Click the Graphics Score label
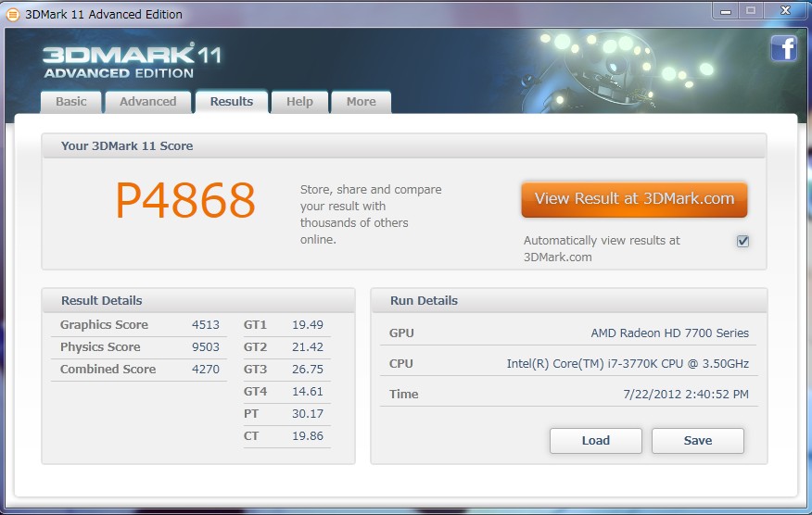 104,325
